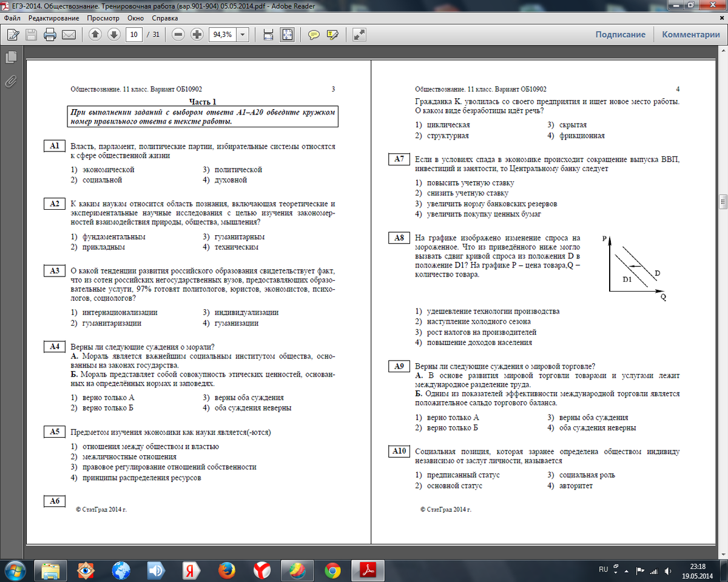
Task: Launch Yandex Browser from the taskbar
Action: point(262,570)
